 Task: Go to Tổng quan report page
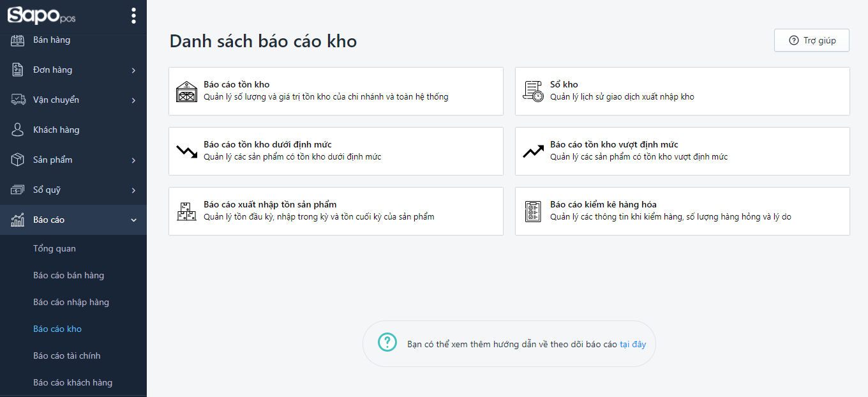tap(54, 248)
